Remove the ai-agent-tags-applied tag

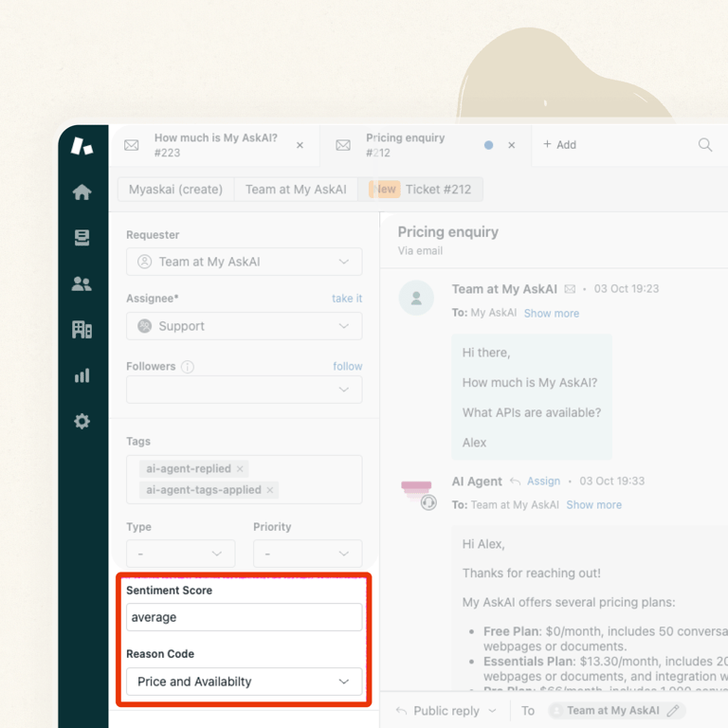pyautogui.click(x=270, y=490)
